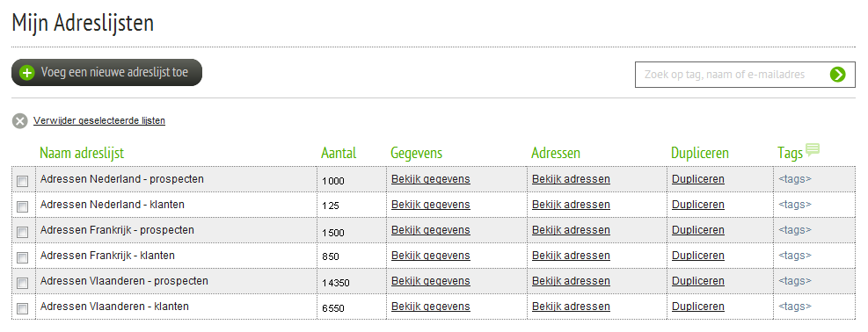Click the green plus icon

tap(26, 73)
